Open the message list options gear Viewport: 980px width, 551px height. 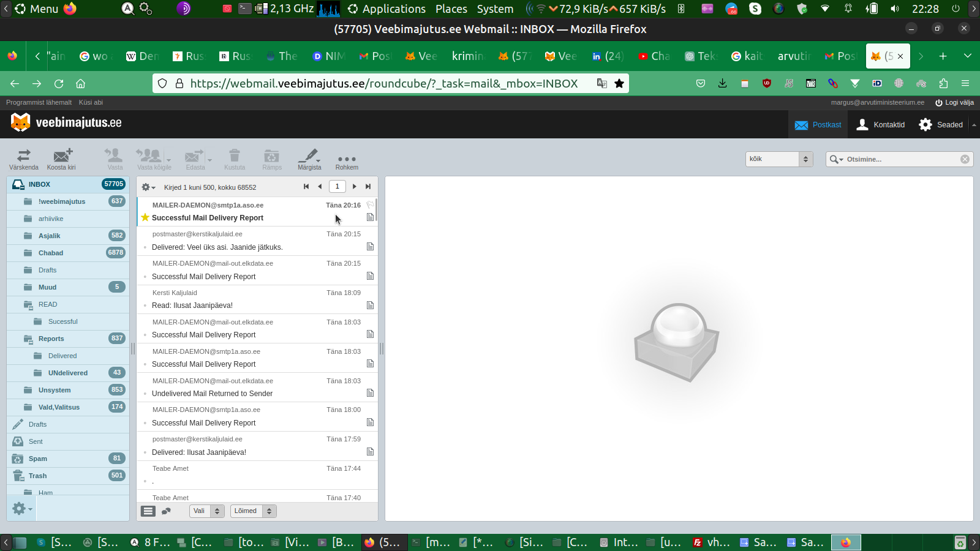coord(148,187)
